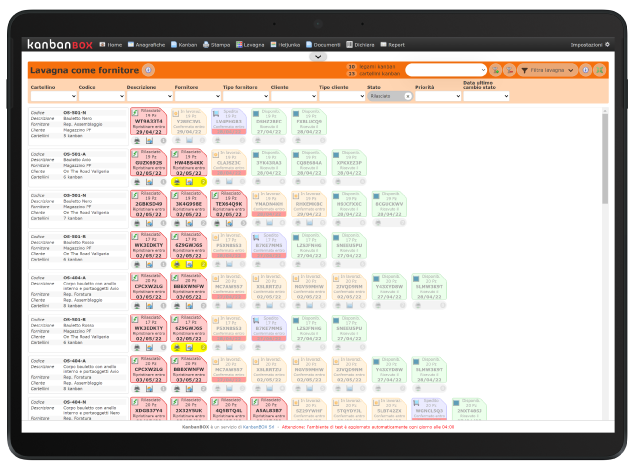This screenshot has height=470, width=636.
Task: Click chart icon under card G0ZX692S
Action: click(149, 182)
